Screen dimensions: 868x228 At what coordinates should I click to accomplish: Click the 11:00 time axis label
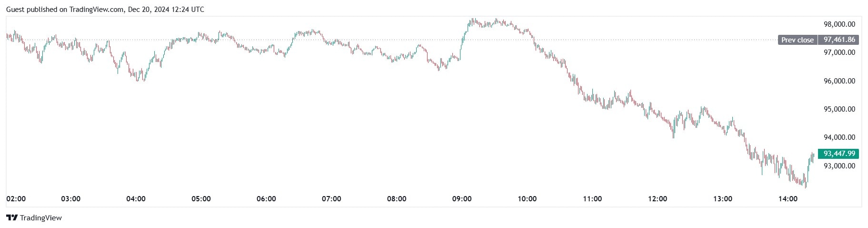592,199
